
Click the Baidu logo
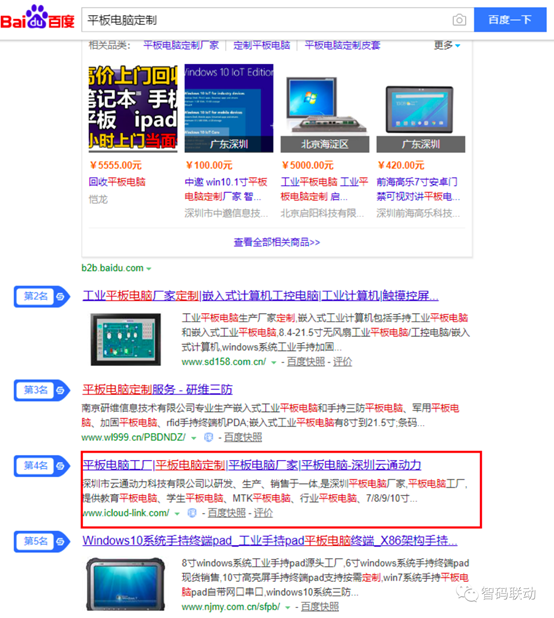point(37,17)
